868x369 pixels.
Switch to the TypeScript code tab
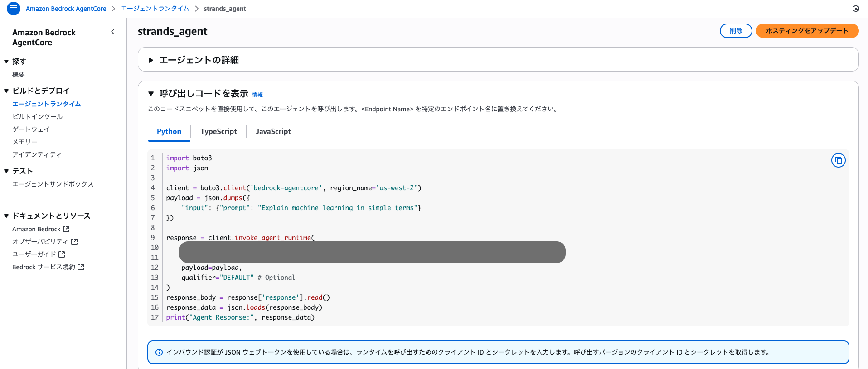click(x=218, y=132)
